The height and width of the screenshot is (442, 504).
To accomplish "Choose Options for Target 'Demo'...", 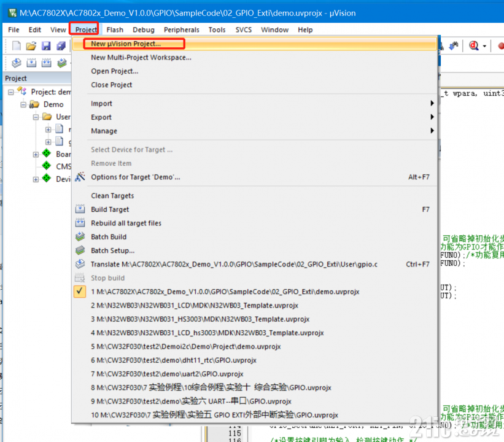I will [255, 177].
